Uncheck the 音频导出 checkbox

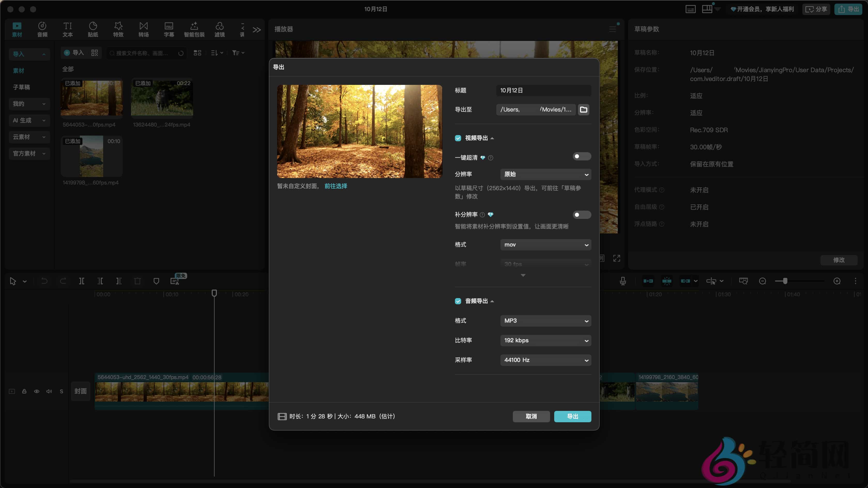(458, 301)
